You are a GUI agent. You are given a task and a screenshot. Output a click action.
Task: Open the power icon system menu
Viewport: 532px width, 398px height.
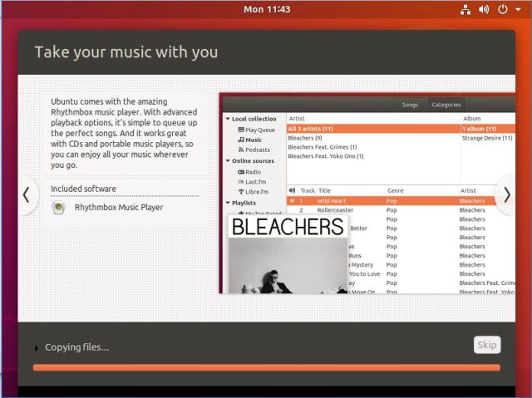[503, 9]
